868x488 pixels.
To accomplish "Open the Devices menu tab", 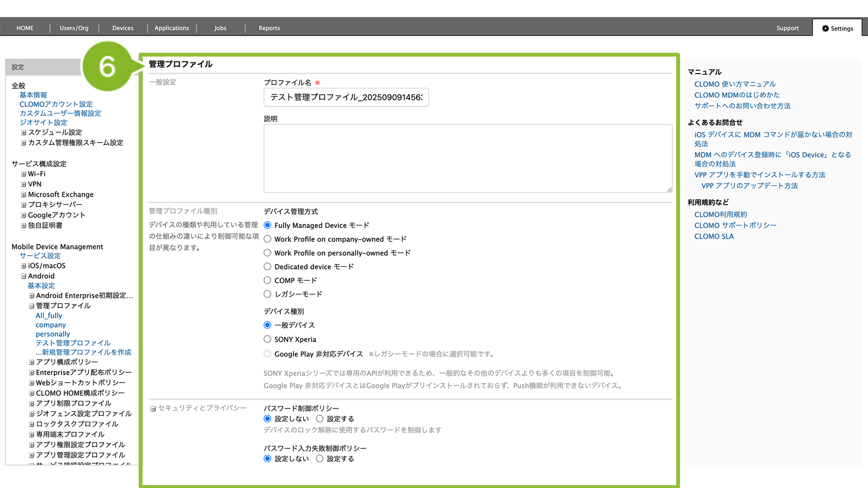I will [x=123, y=28].
